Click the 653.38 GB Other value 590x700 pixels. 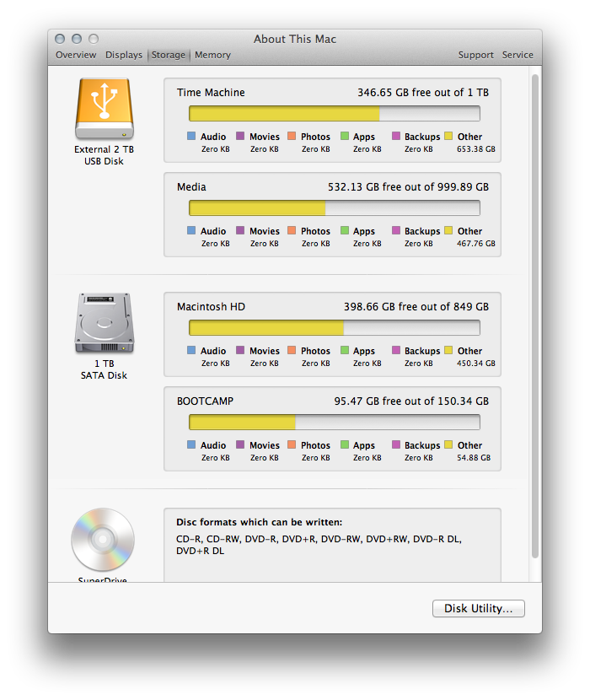click(476, 149)
